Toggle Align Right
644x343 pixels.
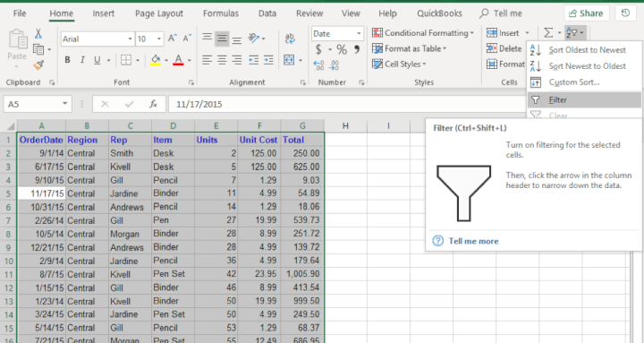pos(237,60)
